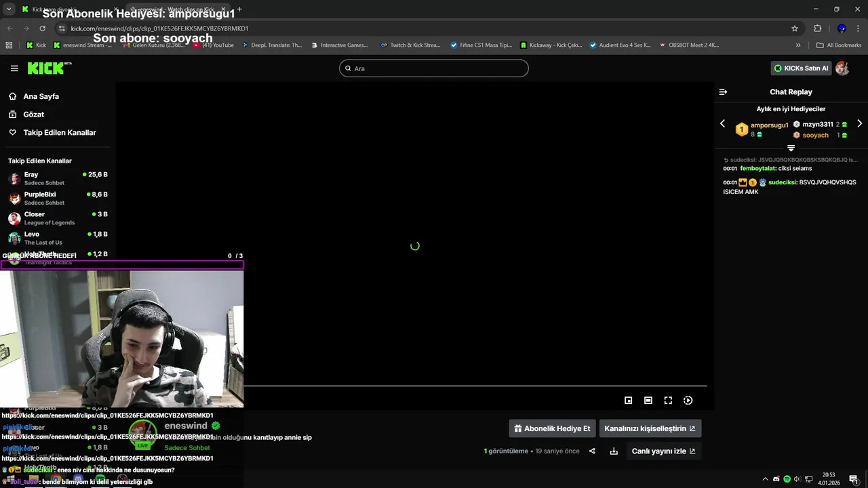Open the Chrome profile button
The width and height of the screenshot is (868, 488).
click(842, 28)
